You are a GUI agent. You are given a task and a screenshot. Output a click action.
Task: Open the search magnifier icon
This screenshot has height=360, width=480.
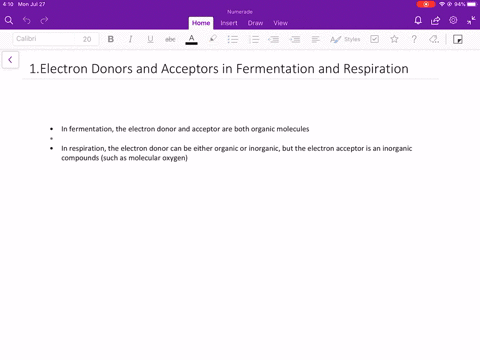coord(9,20)
